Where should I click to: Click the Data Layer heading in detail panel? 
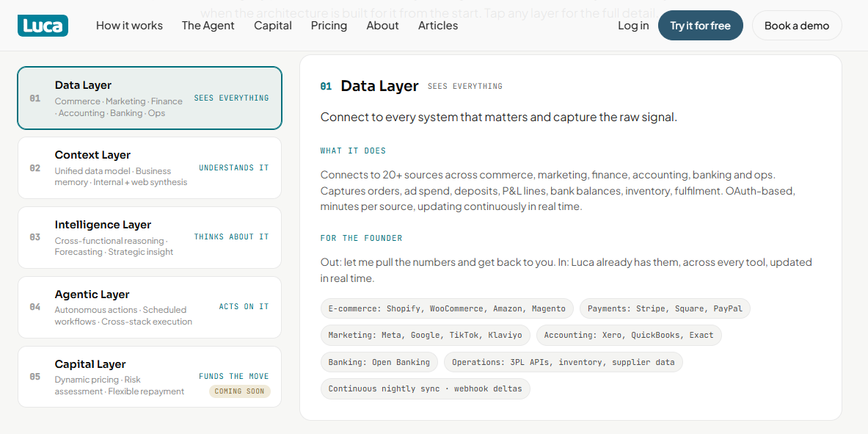[x=380, y=86]
